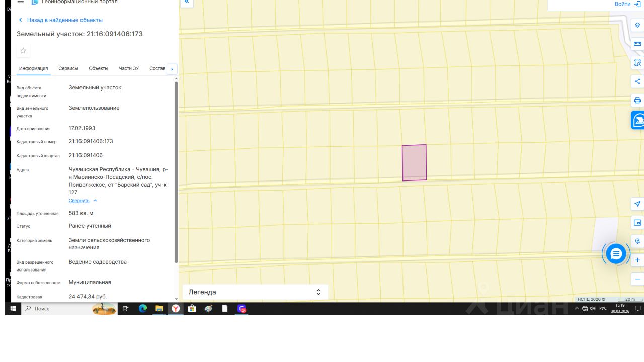Click the info panel vertical scrollbar
644x362 pixels.
(x=176, y=172)
